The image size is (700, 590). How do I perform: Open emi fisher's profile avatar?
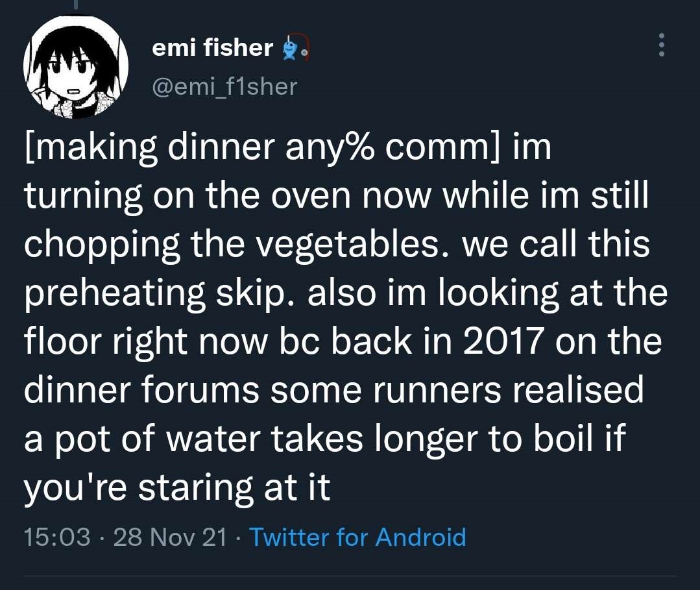pos(76,66)
